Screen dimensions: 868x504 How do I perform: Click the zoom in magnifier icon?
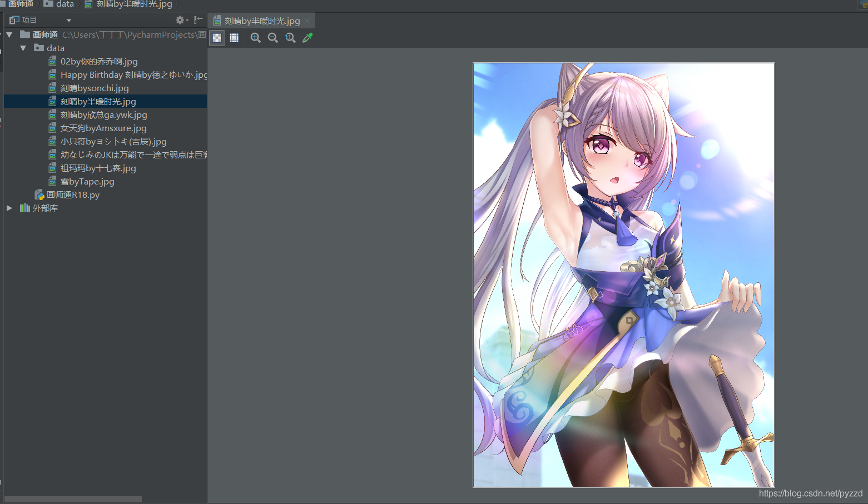point(256,38)
